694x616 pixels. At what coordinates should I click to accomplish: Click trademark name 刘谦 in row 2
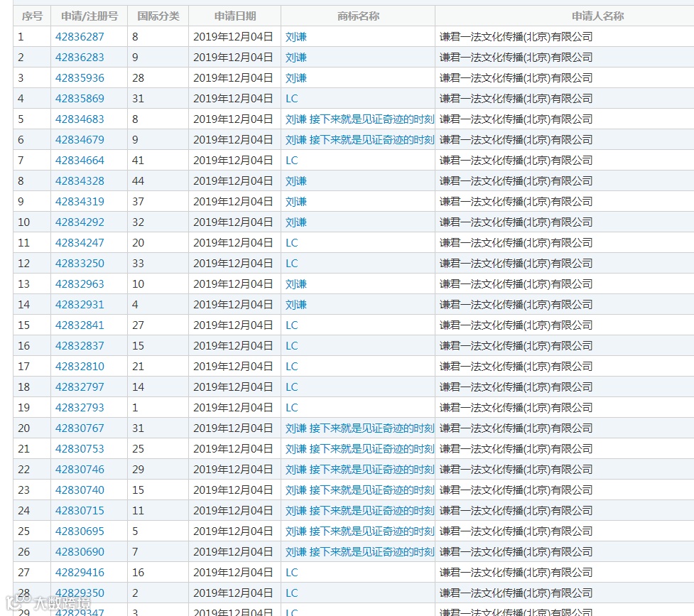click(x=296, y=58)
